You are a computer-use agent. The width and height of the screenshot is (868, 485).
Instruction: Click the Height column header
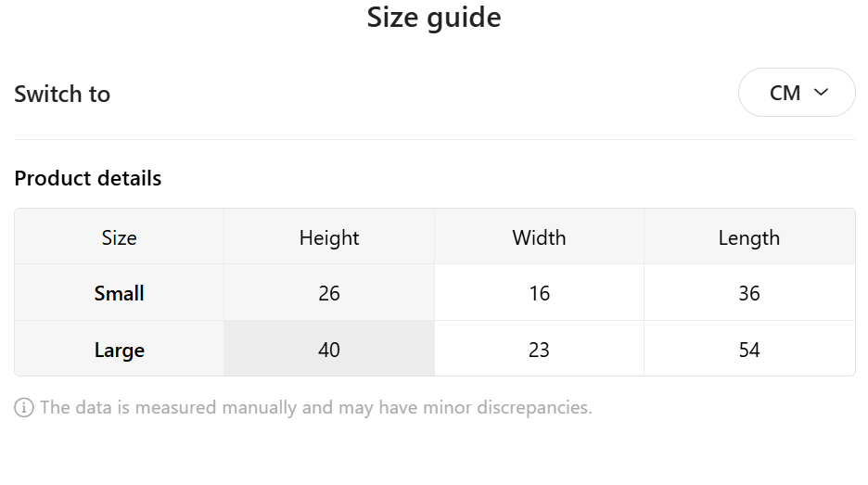[329, 237]
